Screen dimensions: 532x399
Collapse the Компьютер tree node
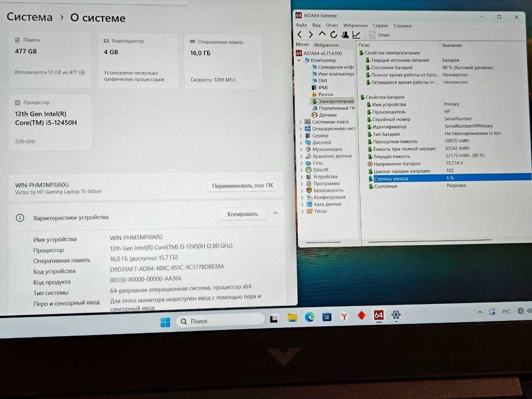pos(299,60)
